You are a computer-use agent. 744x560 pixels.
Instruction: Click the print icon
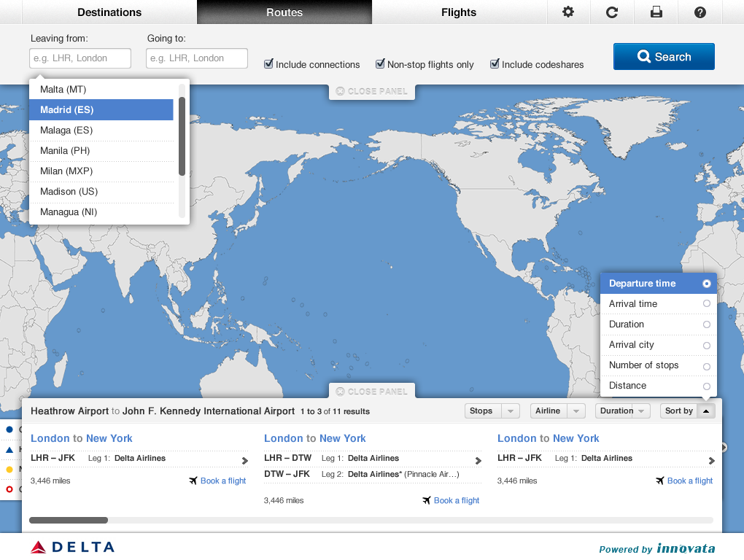656,12
